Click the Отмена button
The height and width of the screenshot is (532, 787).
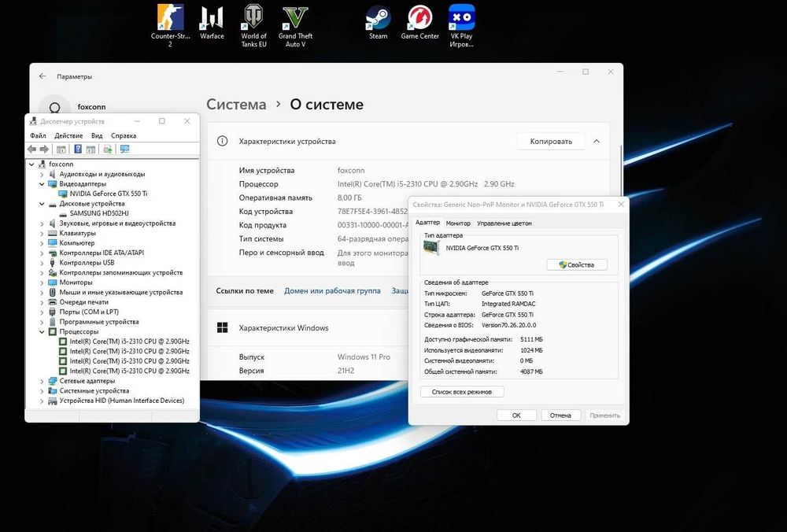coord(560,415)
